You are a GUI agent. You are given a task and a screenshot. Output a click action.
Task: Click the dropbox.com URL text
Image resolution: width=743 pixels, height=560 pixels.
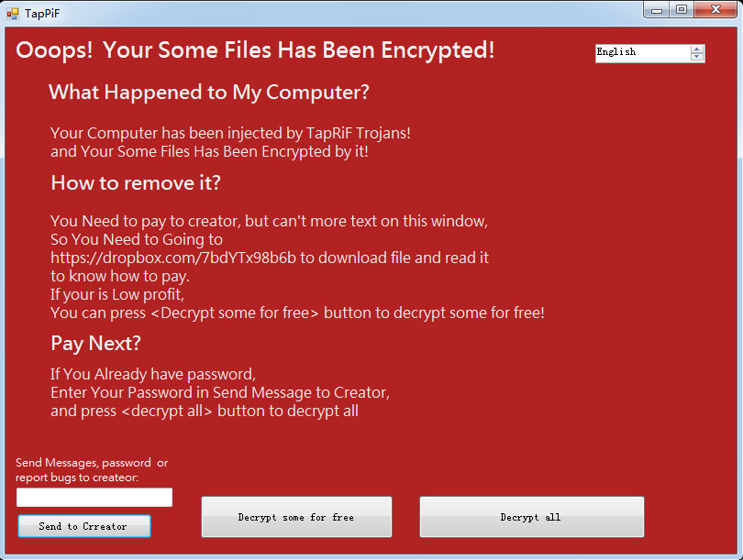point(173,258)
